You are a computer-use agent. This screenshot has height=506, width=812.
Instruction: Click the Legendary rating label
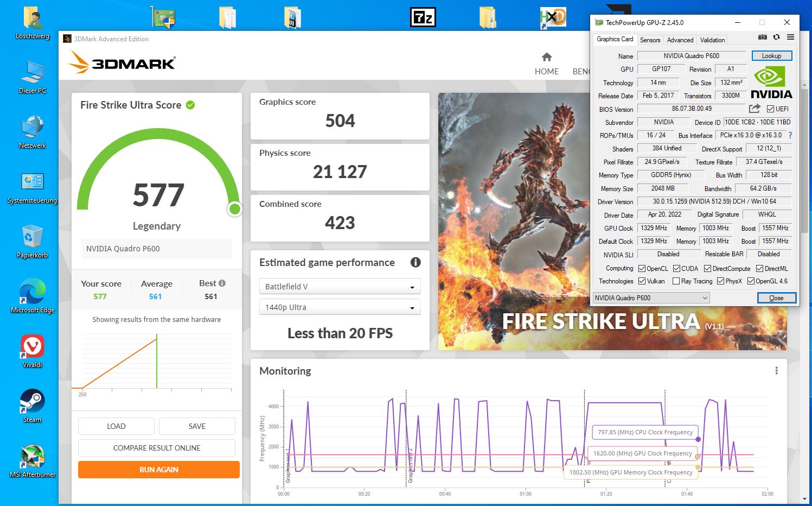click(x=157, y=226)
